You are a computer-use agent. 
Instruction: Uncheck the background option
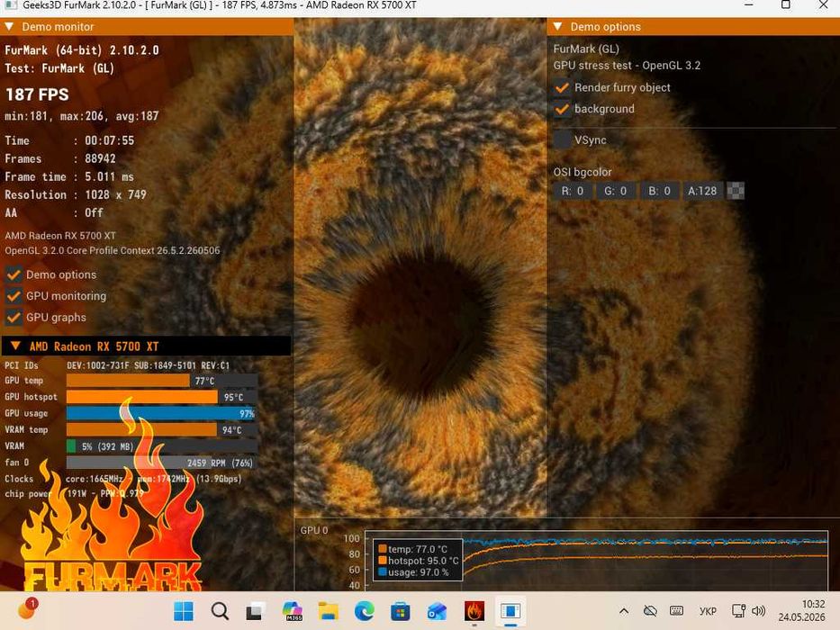(562, 109)
